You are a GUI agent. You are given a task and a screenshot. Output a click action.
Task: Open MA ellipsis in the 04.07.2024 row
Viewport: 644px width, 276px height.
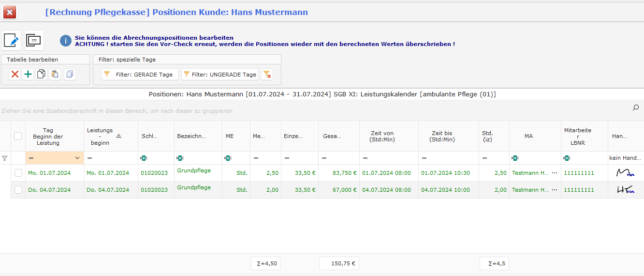pyautogui.click(x=554, y=190)
